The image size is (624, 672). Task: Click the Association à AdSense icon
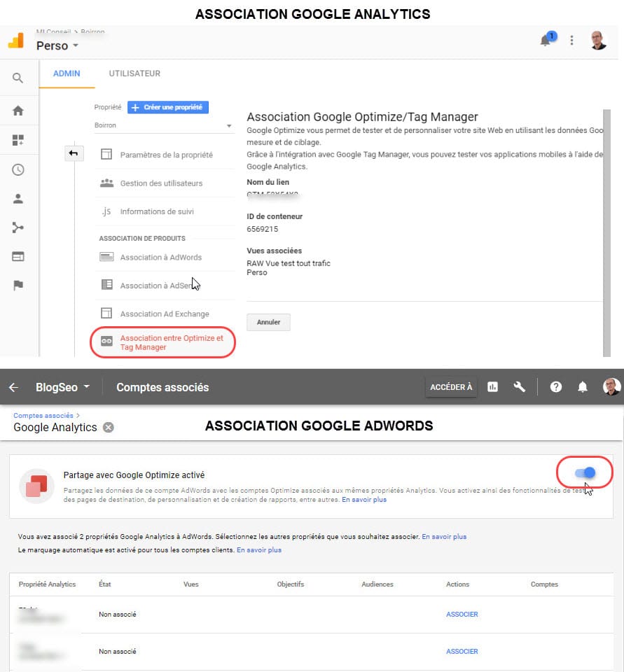[x=106, y=285]
